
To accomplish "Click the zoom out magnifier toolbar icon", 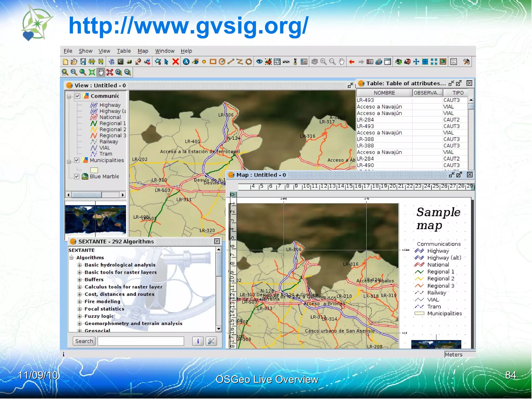I will (x=332, y=62).
